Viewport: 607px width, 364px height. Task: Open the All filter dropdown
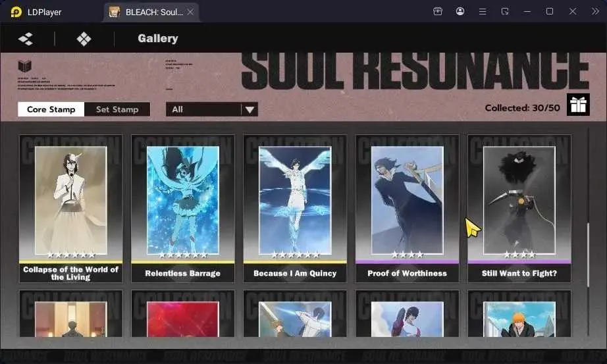click(212, 109)
